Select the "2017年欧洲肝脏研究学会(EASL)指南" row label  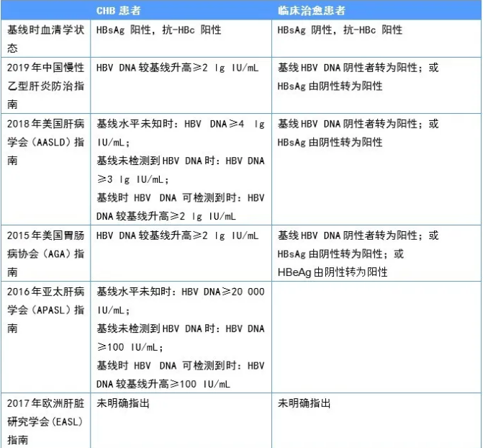[x=45, y=422]
